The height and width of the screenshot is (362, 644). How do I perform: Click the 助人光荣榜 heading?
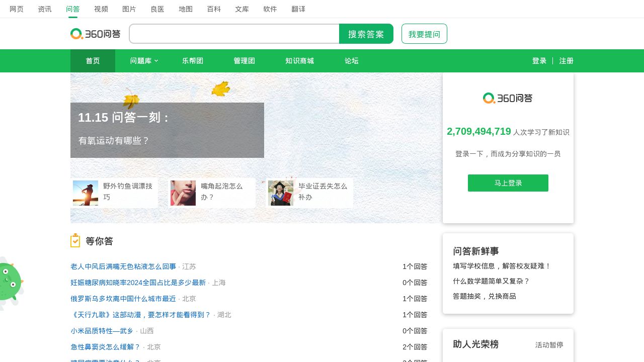tap(476, 344)
